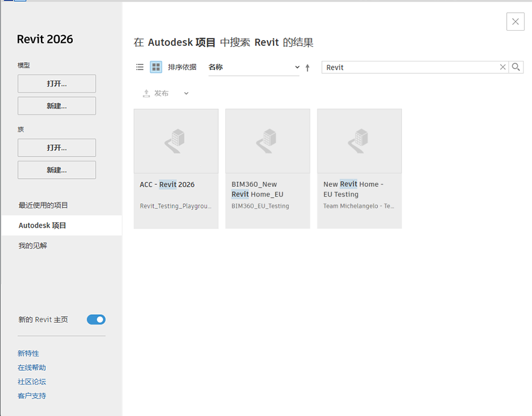This screenshot has width=532, height=416.
Task: Click Revit_Testing_Playgrou... account text
Action: coord(176,206)
